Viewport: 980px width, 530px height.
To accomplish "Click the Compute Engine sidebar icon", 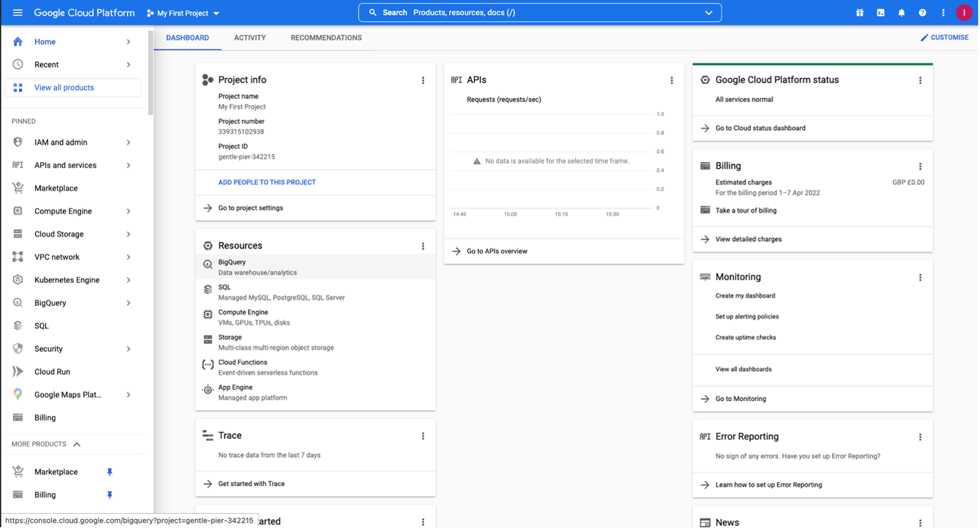I will [18, 211].
